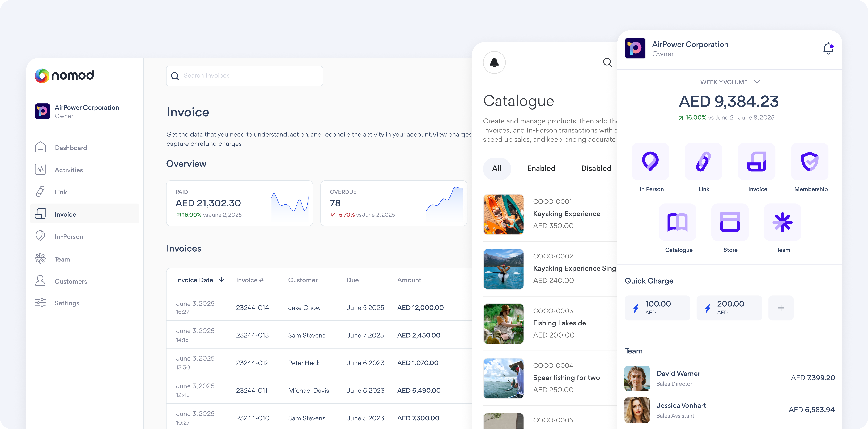The image size is (868, 429).
Task: Open the Kayaking Experience COCO-0001 thumbnail
Action: 503,214
